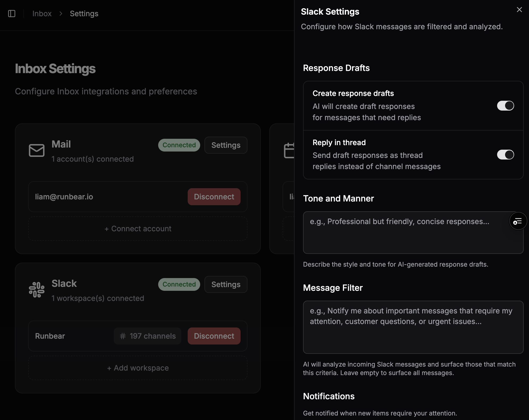The image size is (529, 420).
Task: Disconnect the Runbear workspace
Action: pyautogui.click(x=214, y=336)
